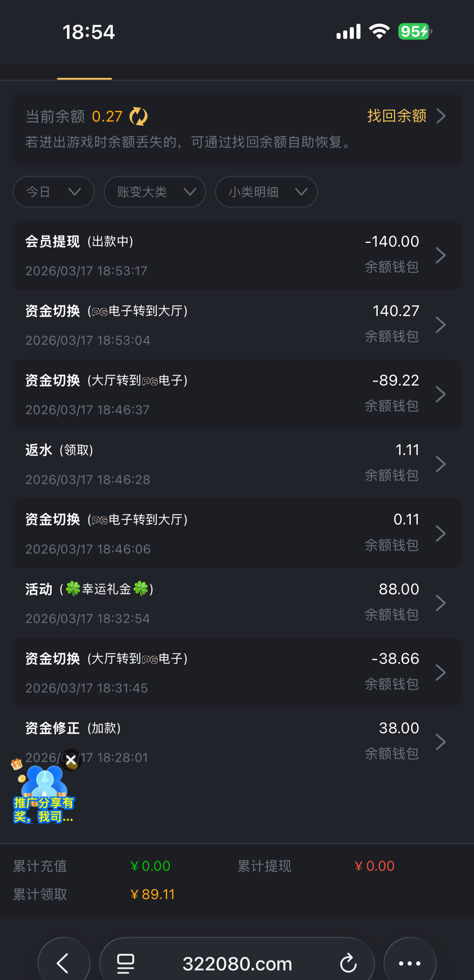Expand the 账变大类 category dropdown
The height and width of the screenshot is (980, 474).
(155, 192)
